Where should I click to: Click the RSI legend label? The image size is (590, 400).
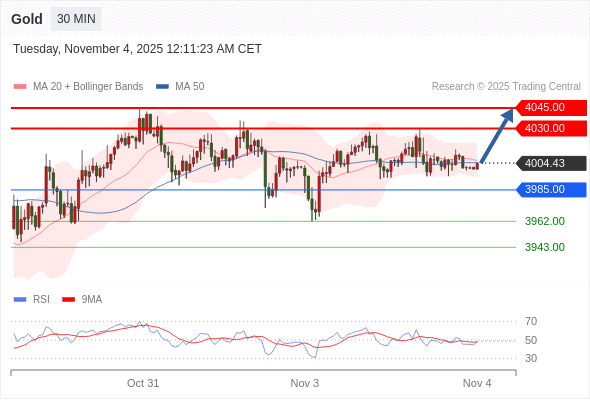[41, 300]
